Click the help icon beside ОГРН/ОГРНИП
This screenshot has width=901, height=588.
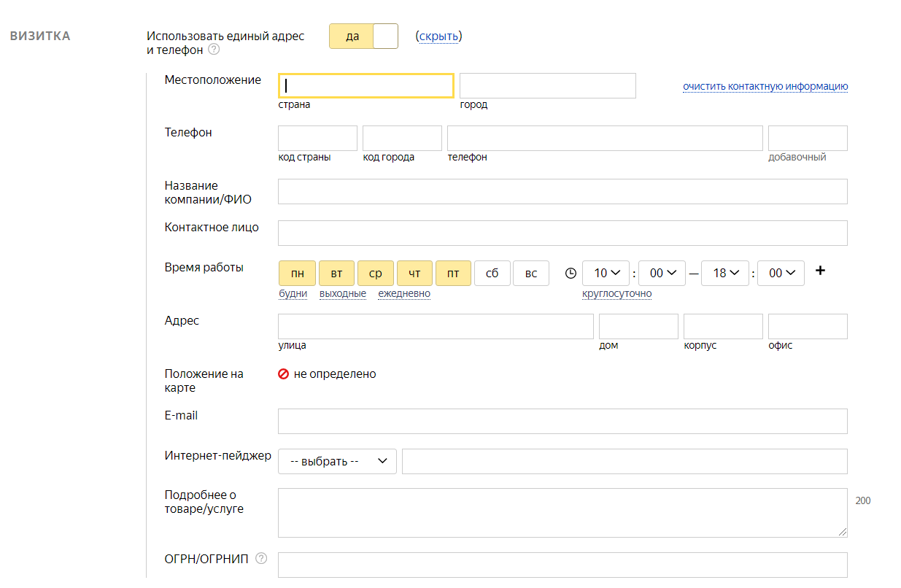(261, 559)
